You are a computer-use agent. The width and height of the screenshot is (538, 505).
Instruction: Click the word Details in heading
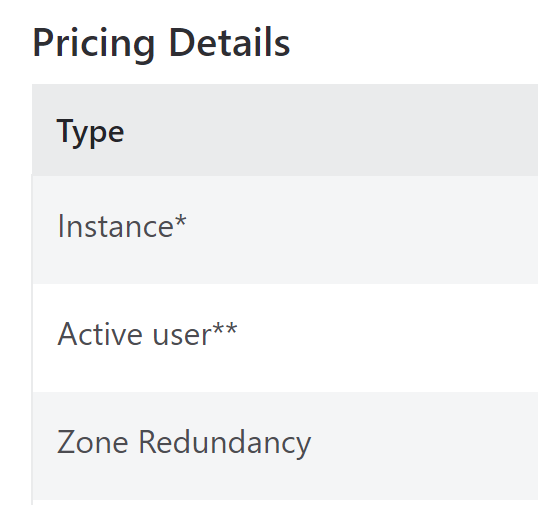[230, 42]
